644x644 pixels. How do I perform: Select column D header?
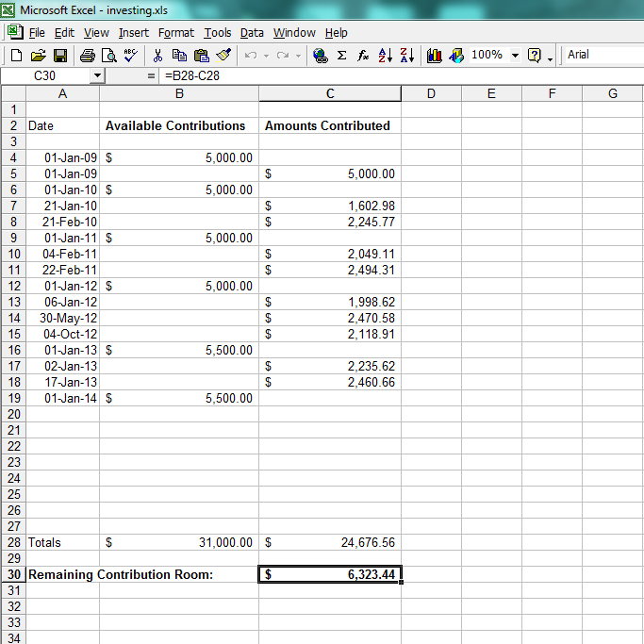click(x=431, y=93)
